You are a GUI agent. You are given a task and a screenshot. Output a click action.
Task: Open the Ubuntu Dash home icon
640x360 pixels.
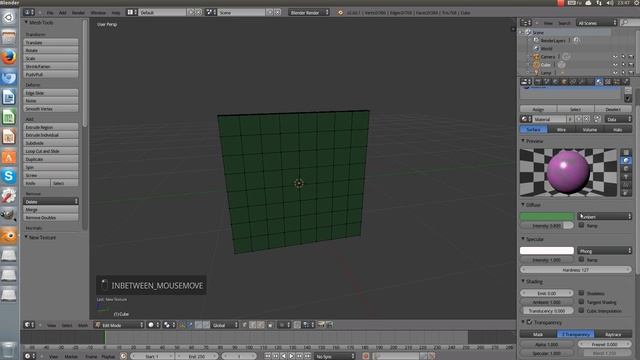[9, 17]
